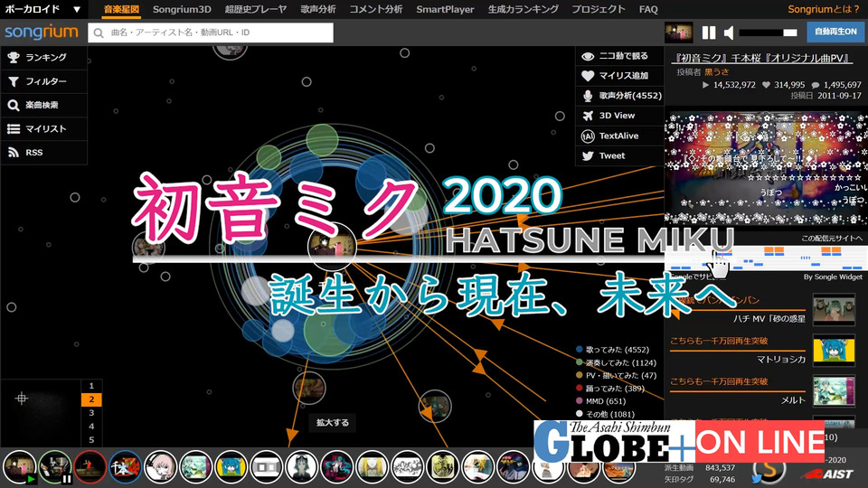Follow the Songriumとは？ link
868x488 pixels.
point(824,9)
